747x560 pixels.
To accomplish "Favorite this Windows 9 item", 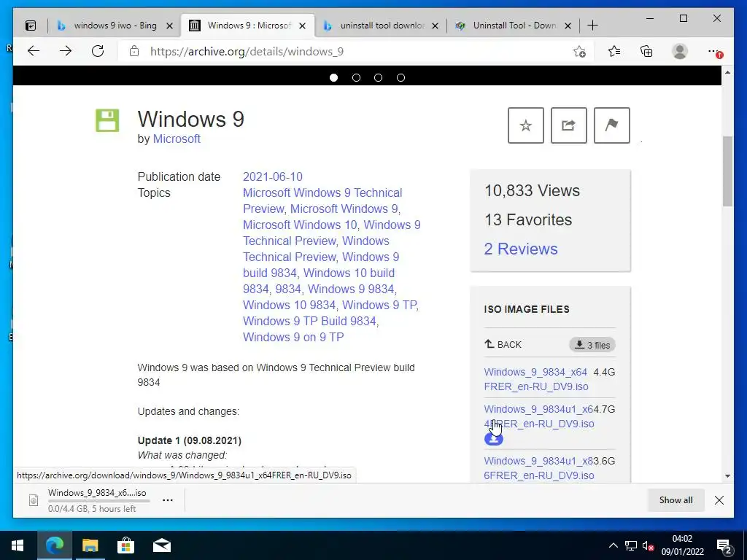I will [x=526, y=125].
